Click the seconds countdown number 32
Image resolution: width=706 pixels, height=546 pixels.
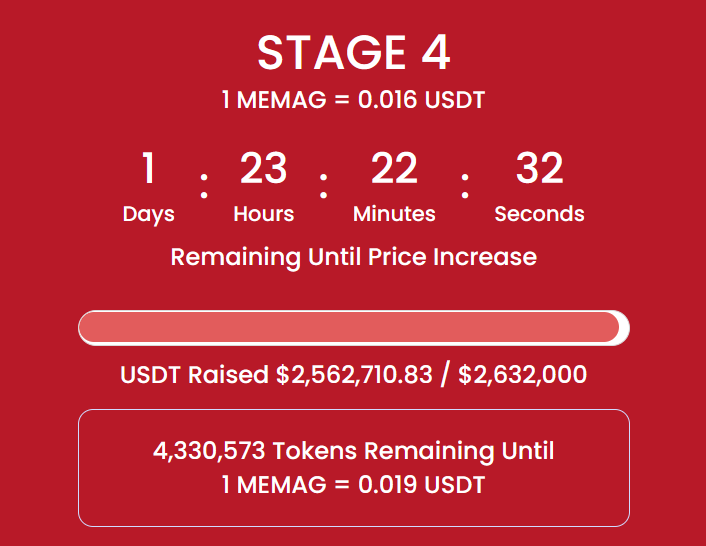[539, 168]
